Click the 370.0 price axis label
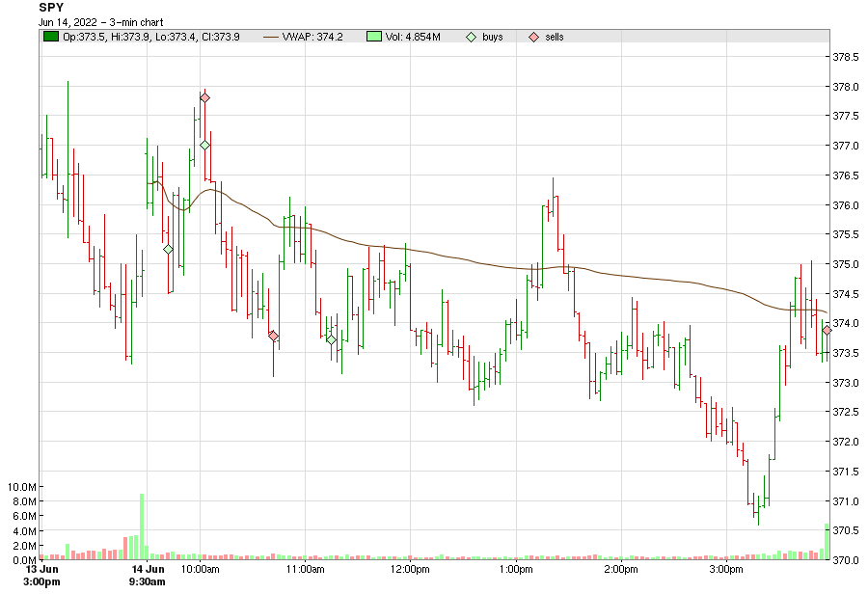 pos(846,560)
